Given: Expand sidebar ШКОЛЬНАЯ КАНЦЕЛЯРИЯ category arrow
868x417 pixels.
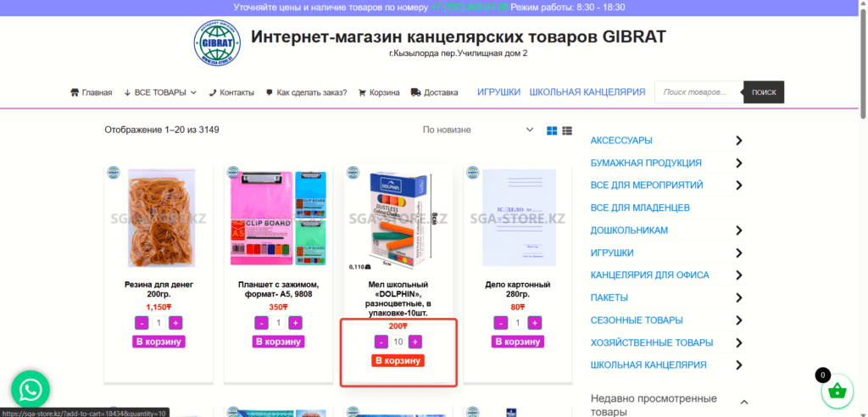Looking at the screenshot, I should (739, 365).
